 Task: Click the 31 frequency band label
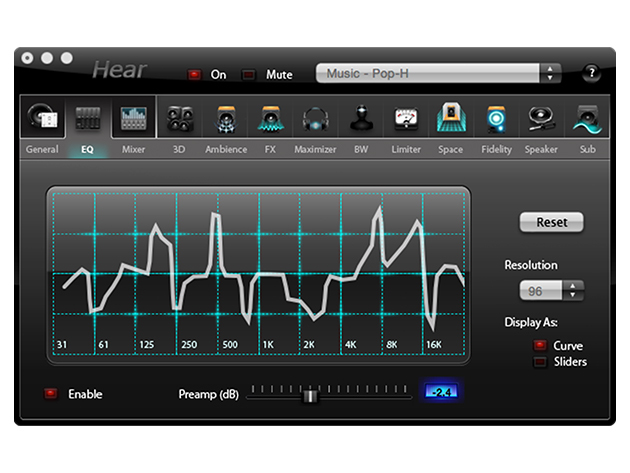coord(61,344)
